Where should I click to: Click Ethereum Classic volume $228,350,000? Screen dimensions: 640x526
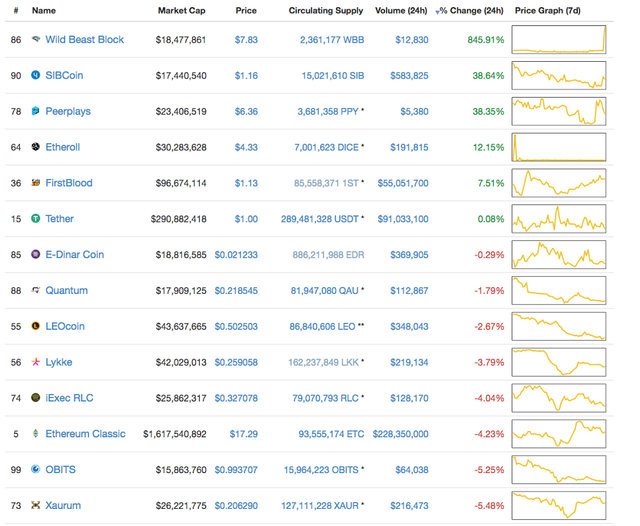click(400, 434)
